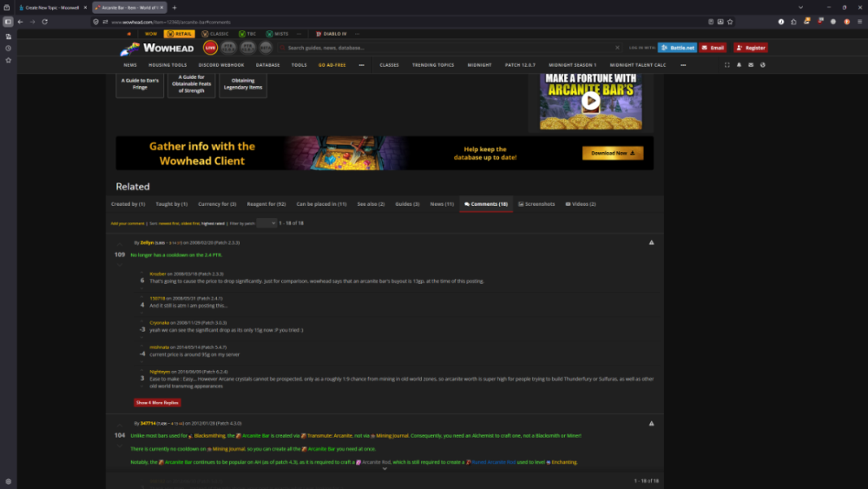Open new browser tab with plus
The width and height of the screenshot is (868, 489).
(174, 8)
